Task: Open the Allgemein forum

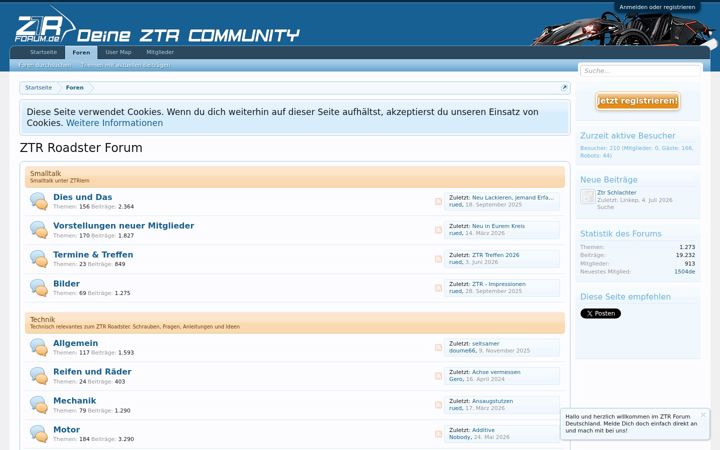Action: 76,343
